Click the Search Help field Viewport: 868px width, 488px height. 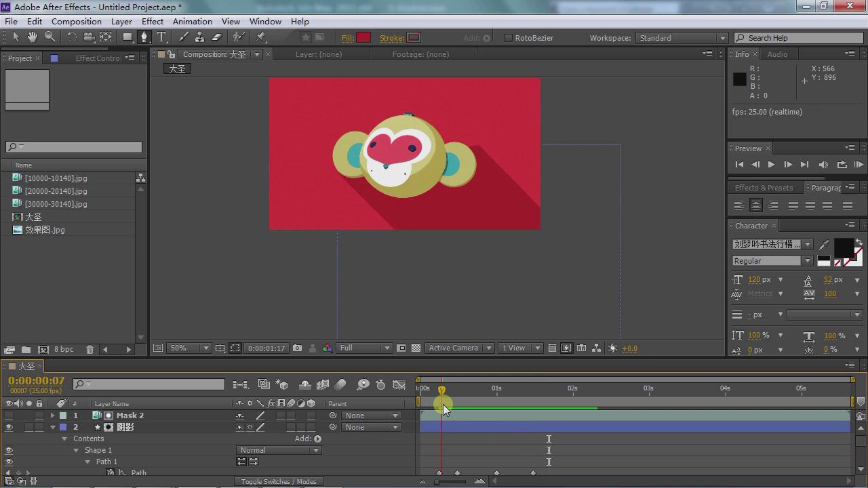coord(799,38)
